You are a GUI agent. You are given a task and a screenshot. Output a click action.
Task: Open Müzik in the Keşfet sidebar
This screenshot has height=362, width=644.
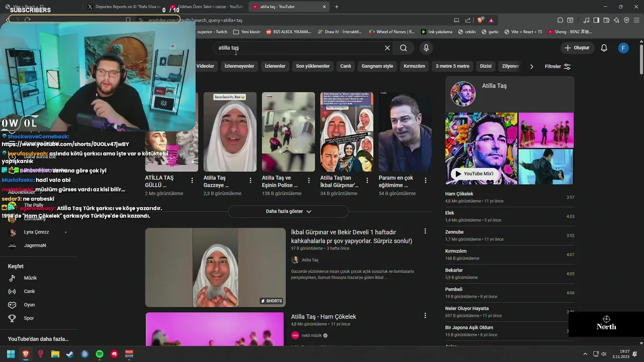(30, 278)
